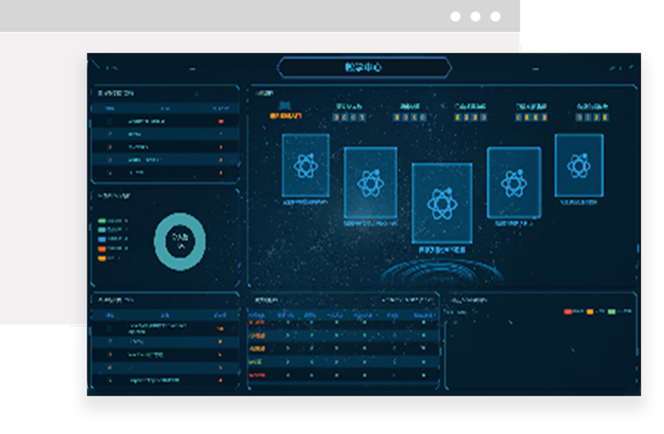Click the last white dot in background window header

495,17
